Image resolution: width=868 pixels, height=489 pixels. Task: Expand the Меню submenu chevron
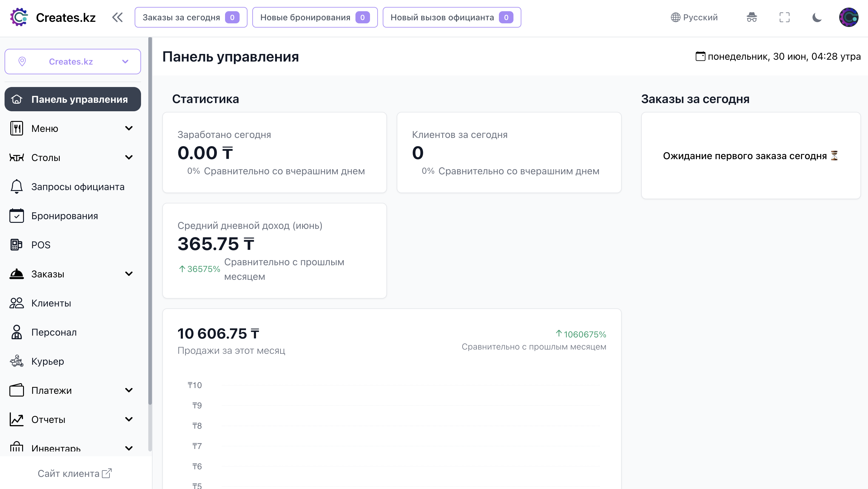click(x=129, y=128)
